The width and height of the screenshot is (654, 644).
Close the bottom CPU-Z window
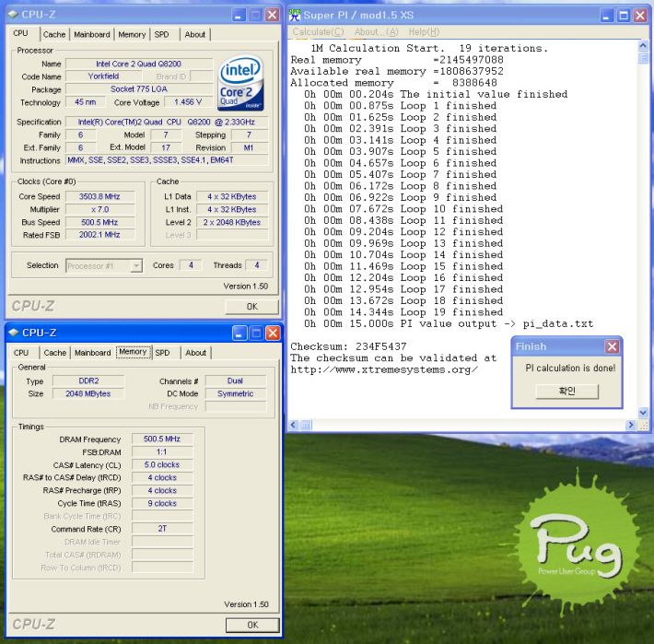pos(273,334)
